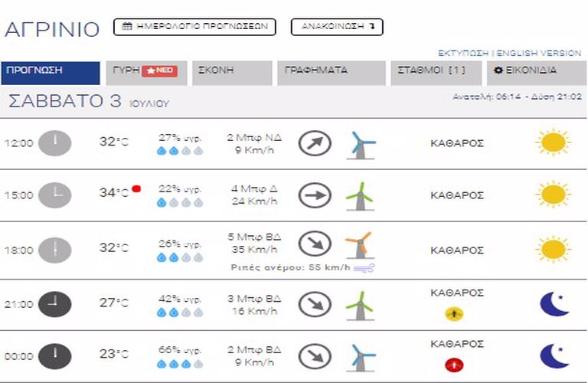Open the ΗΜΕΡΟΛΟΓΙΟ ΠΡΟΓΝΩΣΕΩΝ calendar
The width and height of the screenshot is (588, 383).
194,27
